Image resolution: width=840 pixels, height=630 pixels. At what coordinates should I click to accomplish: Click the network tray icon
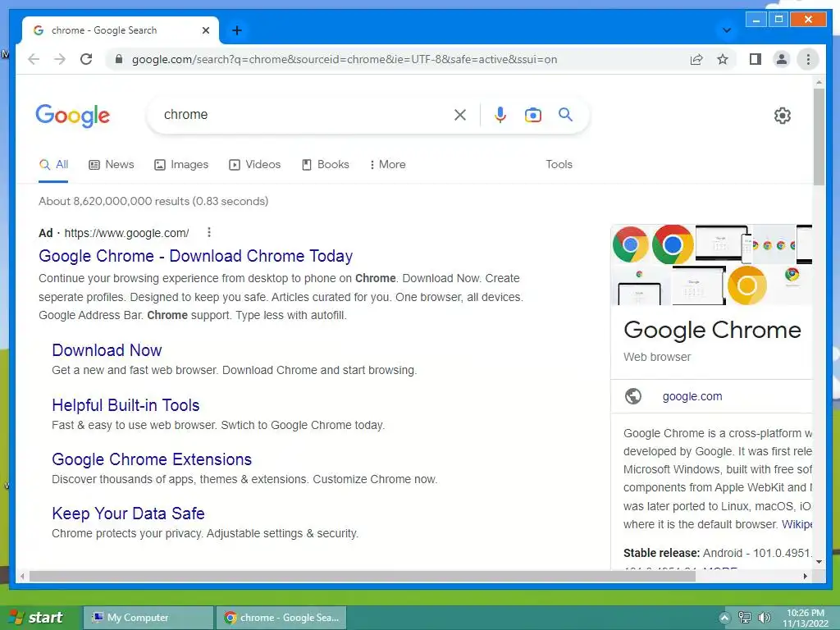pos(744,618)
